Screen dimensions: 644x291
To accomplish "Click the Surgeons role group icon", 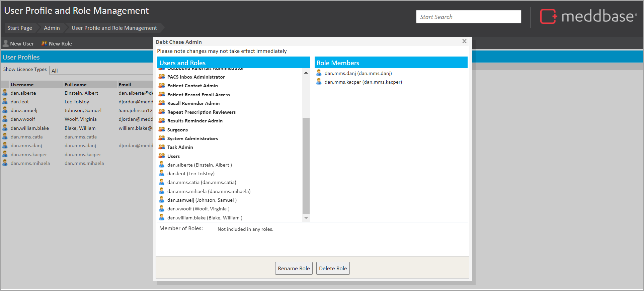I will pyautogui.click(x=162, y=129).
